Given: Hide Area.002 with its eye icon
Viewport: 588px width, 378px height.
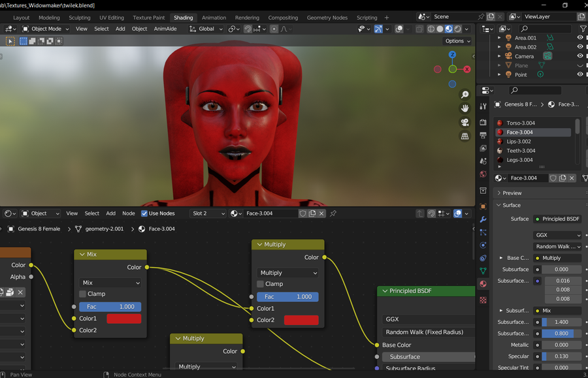Looking at the screenshot, I should tap(580, 47).
